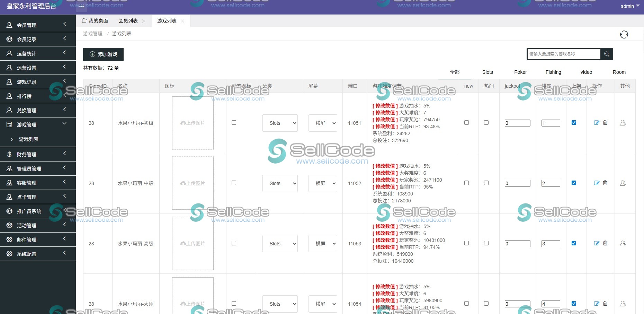The height and width of the screenshot is (314, 644).
Task: Click the person icon in 其他 column for 水果小玛丽-高级
Action: pos(623,244)
